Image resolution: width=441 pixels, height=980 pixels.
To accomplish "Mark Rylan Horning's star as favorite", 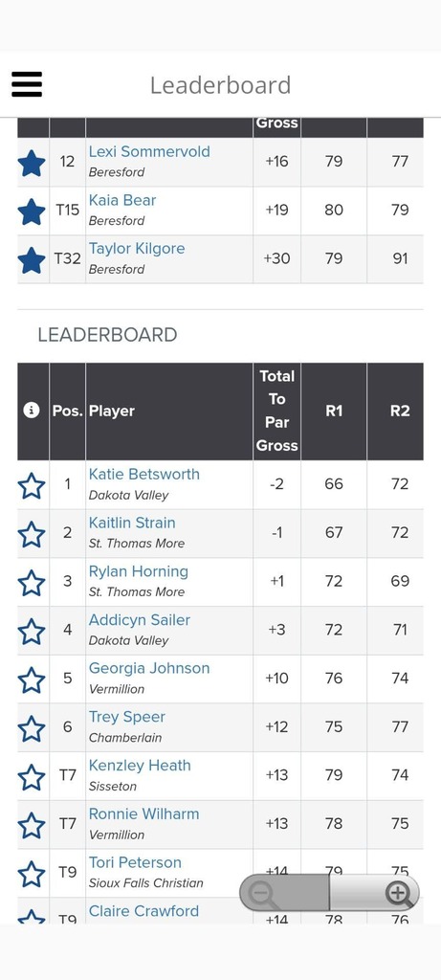I will pyautogui.click(x=32, y=583).
